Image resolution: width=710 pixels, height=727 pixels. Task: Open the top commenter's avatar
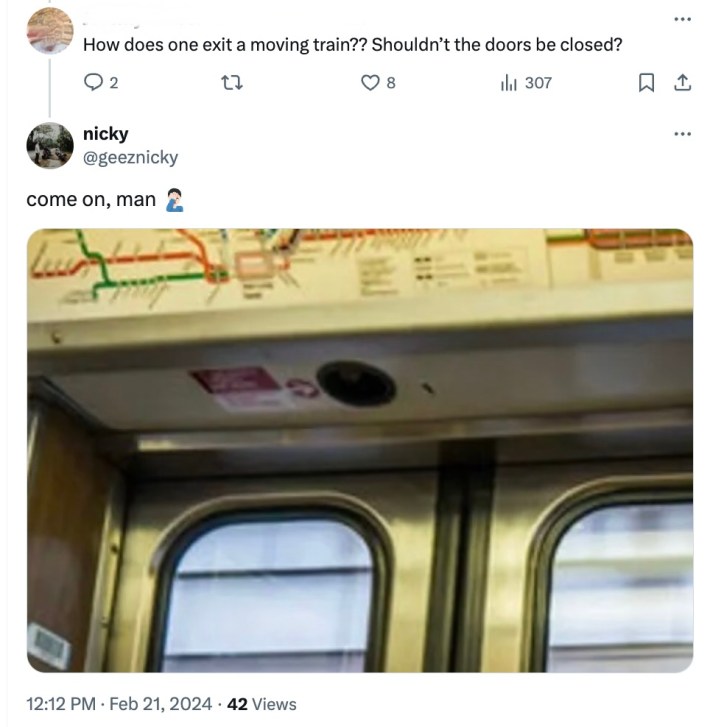click(50, 31)
